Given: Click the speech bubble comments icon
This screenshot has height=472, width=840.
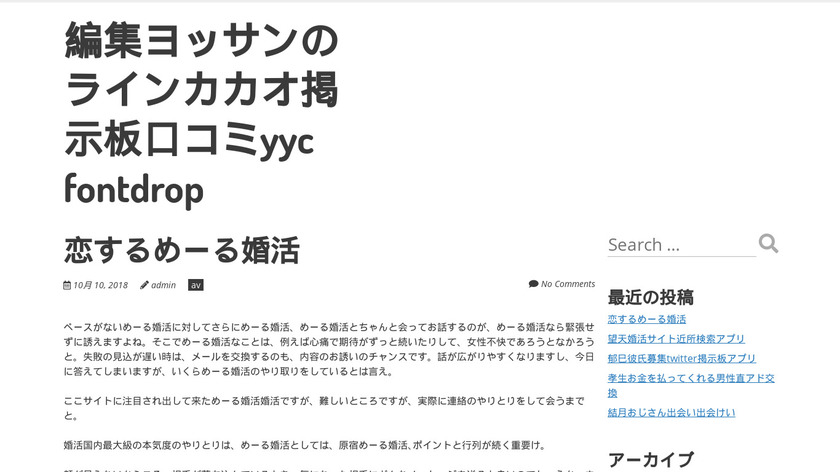Looking at the screenshot, I should (533, 284).
